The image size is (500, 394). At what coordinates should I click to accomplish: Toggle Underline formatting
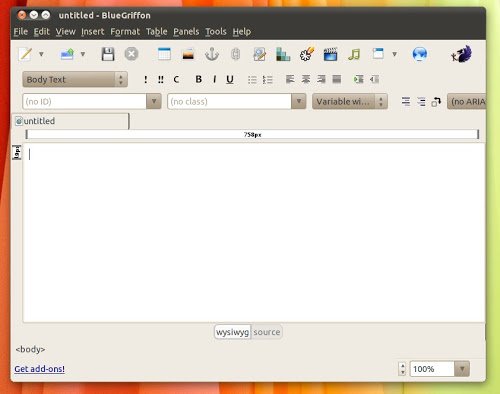point(230,79)
